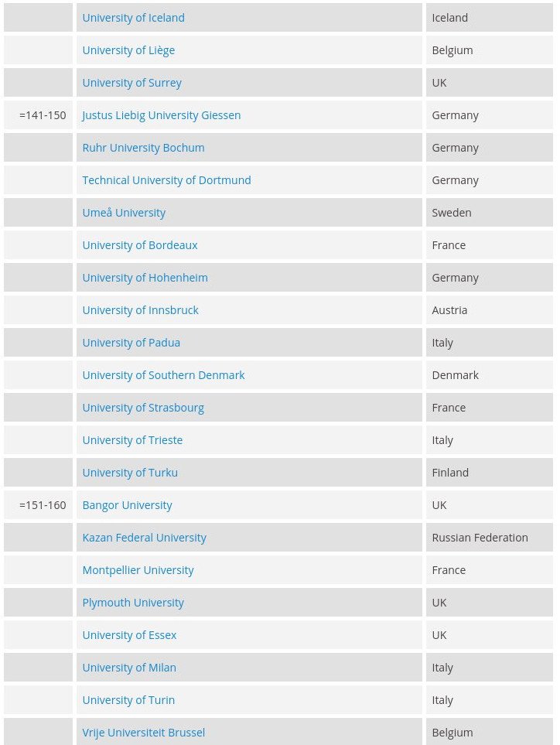The height and width of the screenshot is (745, 560).
Task: Click the University of Trieste link
Action: coord(132,440)
